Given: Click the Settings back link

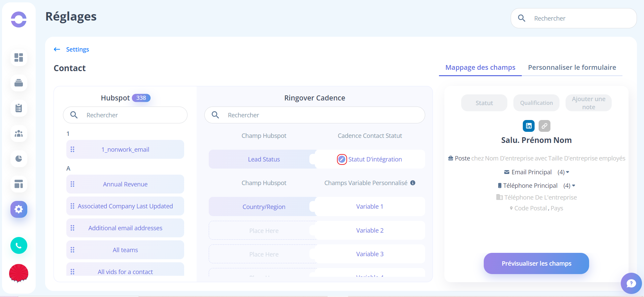Looking at the screenshot, I should point(77,50).
